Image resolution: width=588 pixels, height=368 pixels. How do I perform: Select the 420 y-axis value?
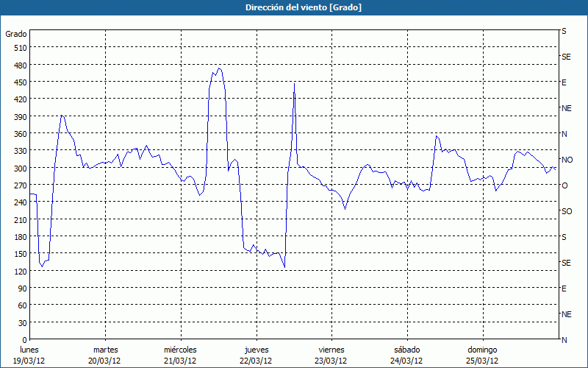click(21, 99)
